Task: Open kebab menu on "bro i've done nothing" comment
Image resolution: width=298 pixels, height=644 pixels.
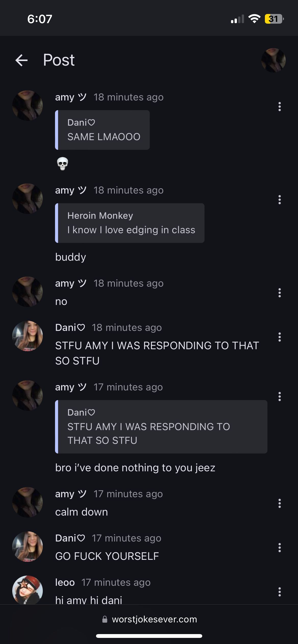Action: pos(279,397)
